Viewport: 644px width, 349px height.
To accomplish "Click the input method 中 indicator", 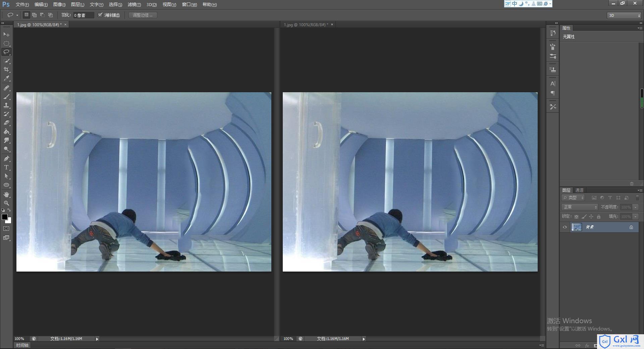I will tap(515, 4).
